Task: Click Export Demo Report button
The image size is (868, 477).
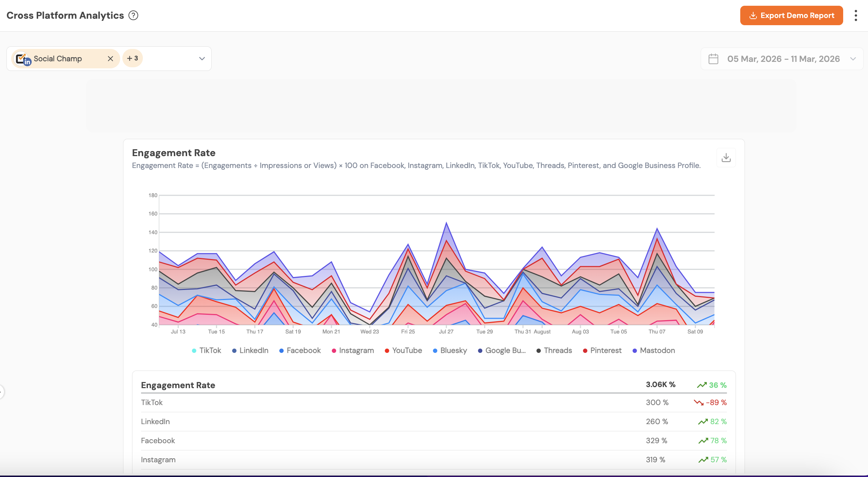Action: tap(791, 15)
